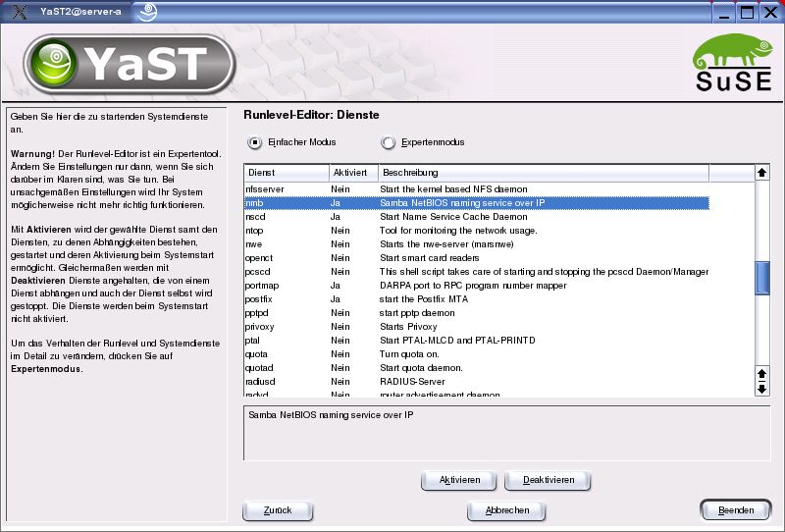The width and height of the screenshot is (785, 532).
Task: Click the 'Ja' status in the portmap row
Action: pos(335,286)
